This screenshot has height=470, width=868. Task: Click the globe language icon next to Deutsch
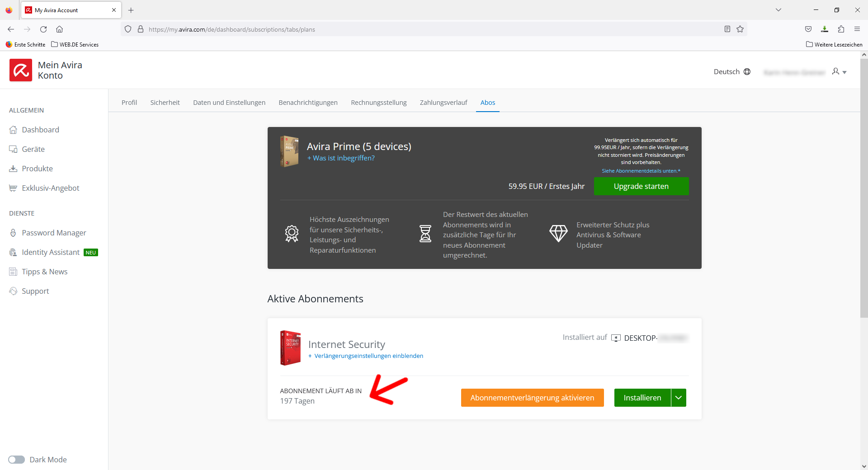point(747,72)
